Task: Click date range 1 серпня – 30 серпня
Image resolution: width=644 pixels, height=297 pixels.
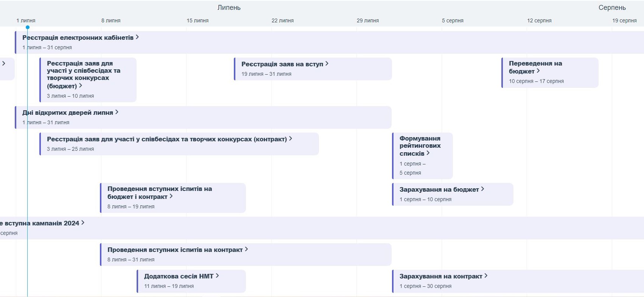Action: coord(425,286)
